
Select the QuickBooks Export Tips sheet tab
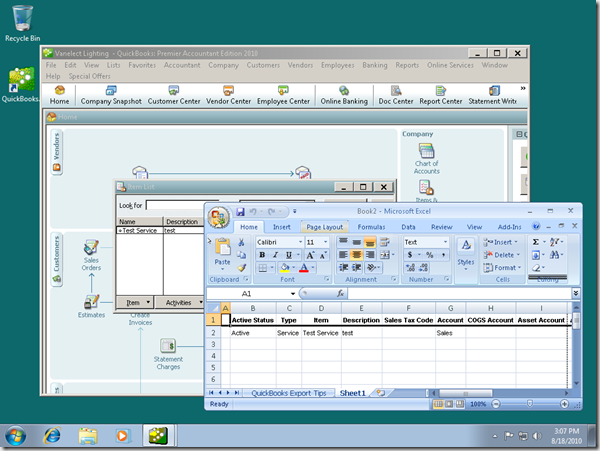click(x=289, y=393)
